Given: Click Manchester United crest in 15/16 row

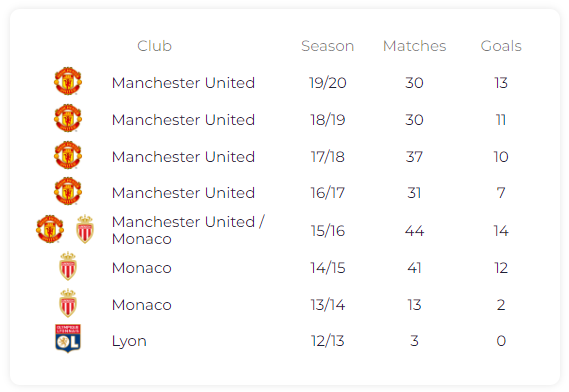Looking at the screenshot, I should click(x=50, y=229).
